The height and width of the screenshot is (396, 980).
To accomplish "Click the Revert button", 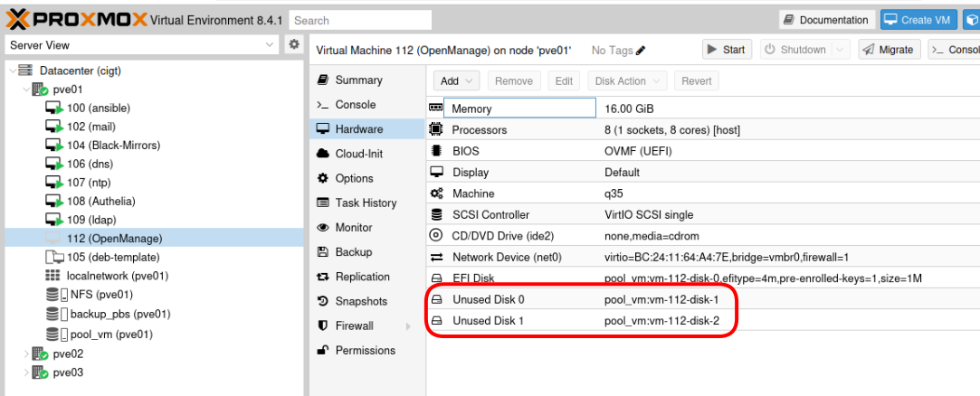I will 696,80.
